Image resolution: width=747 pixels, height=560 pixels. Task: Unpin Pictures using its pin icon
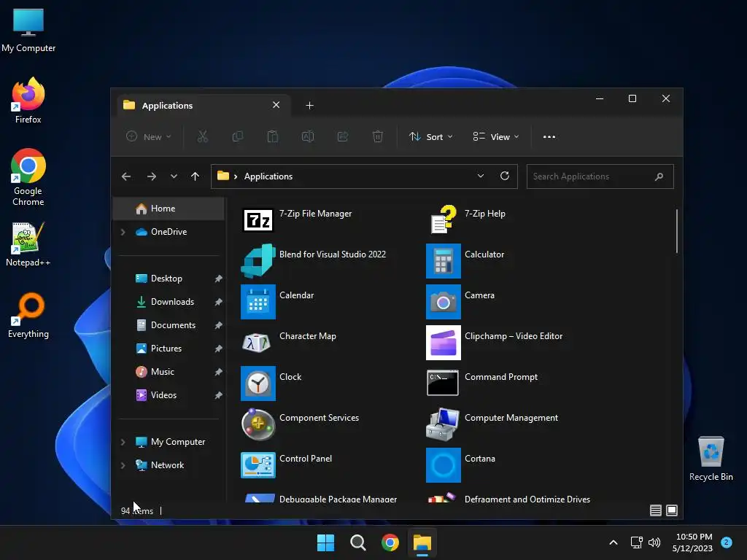(218, 349)
